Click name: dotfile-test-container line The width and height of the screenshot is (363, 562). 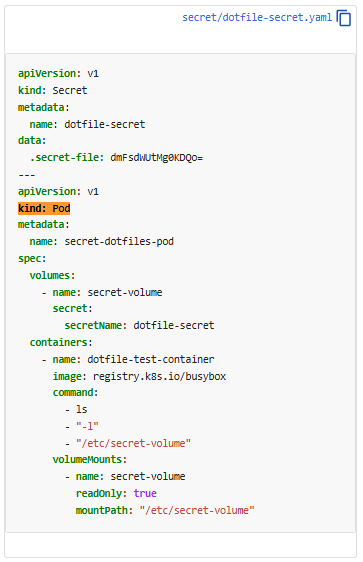[133, 359]
